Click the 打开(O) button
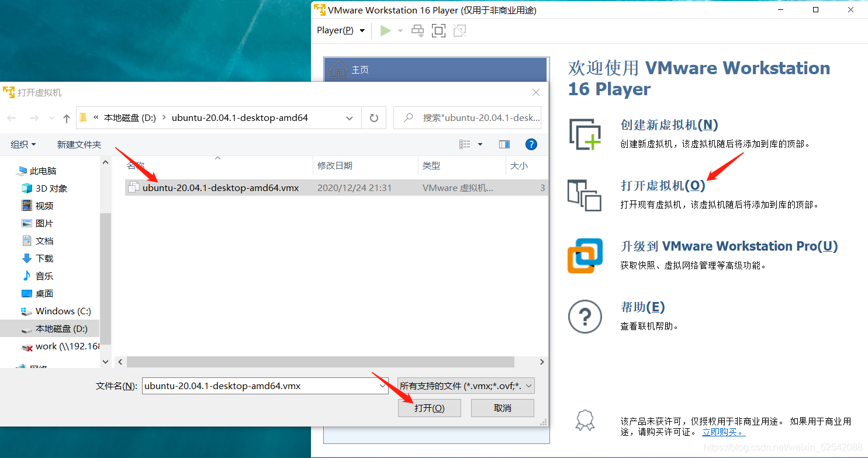 click(x=430, y=408)
